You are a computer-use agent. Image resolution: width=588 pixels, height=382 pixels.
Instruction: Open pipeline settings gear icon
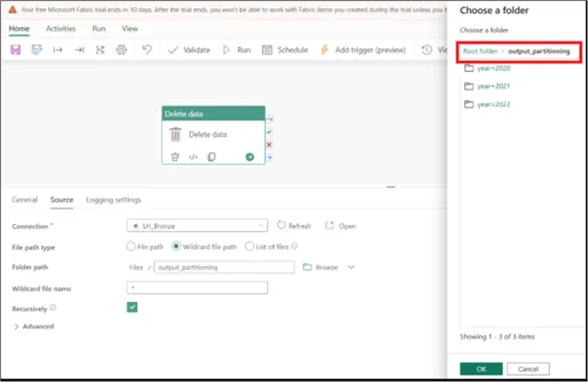(x=121, y=50)
